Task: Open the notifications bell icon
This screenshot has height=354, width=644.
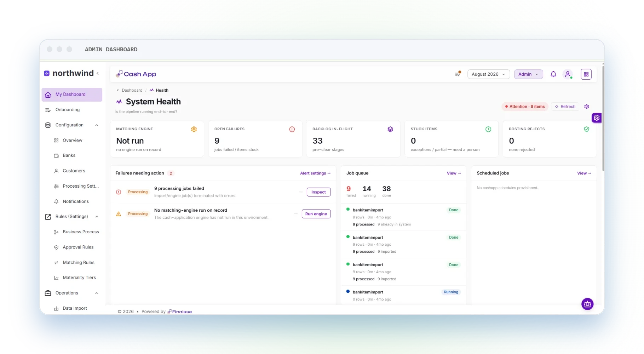Action: [553, 74]
